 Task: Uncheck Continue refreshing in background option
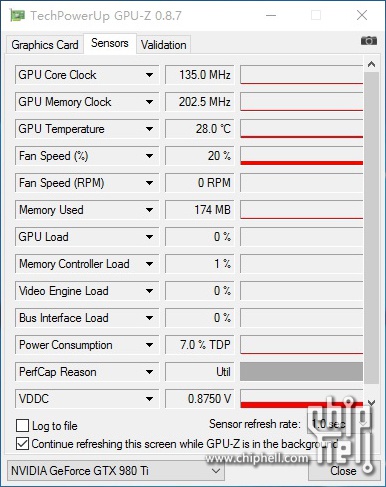22,444
